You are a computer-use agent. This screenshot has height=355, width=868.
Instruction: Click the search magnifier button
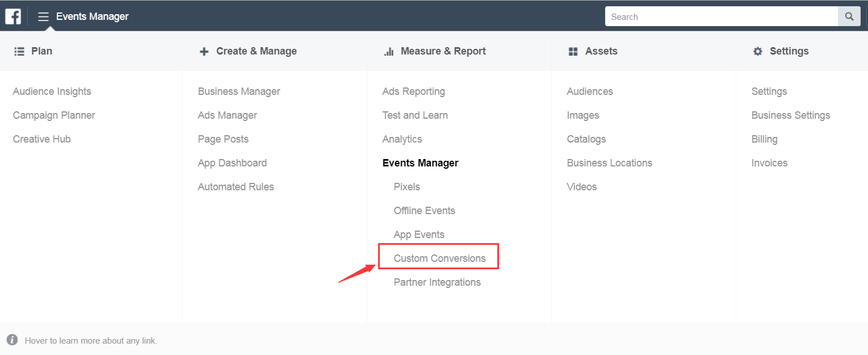click(x=849, y=16)
